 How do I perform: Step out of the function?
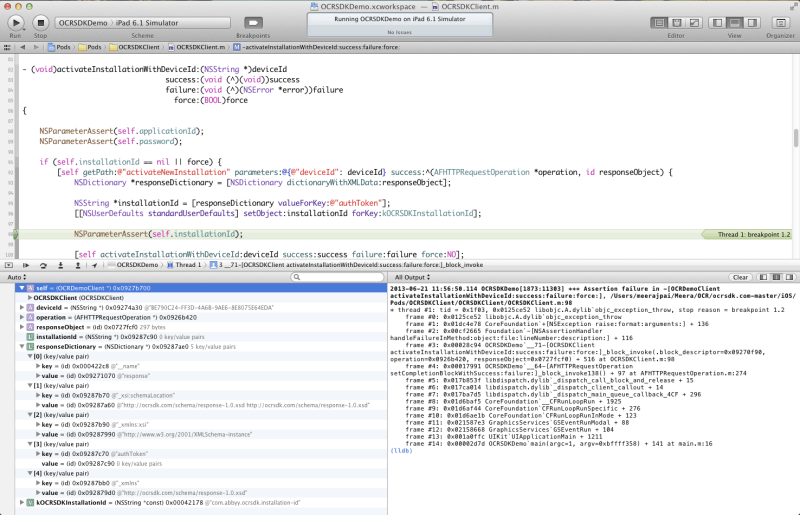[78, 265]
